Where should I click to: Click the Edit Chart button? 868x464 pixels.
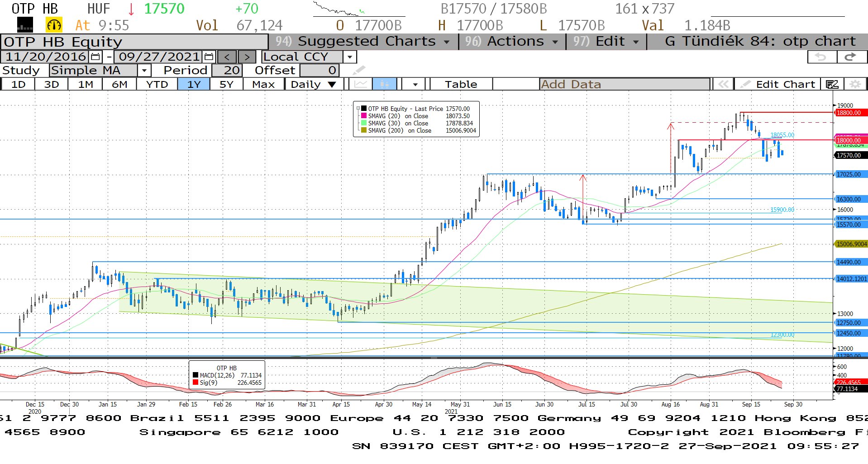pos(778,84)
